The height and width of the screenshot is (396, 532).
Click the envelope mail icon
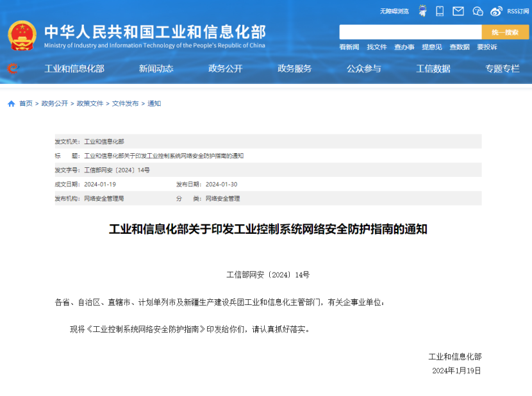pos(458,11)
